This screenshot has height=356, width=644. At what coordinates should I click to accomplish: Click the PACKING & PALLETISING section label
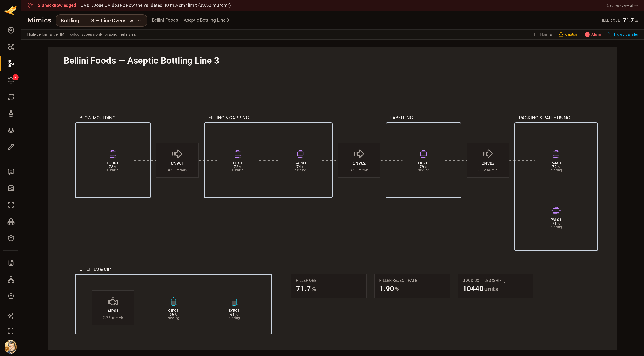click(x=544, y=118)
